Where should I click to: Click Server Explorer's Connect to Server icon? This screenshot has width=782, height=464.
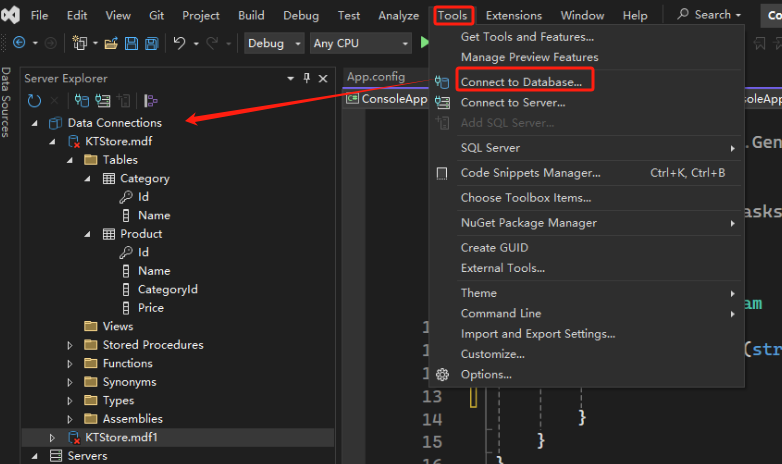[x=103, y=101]
